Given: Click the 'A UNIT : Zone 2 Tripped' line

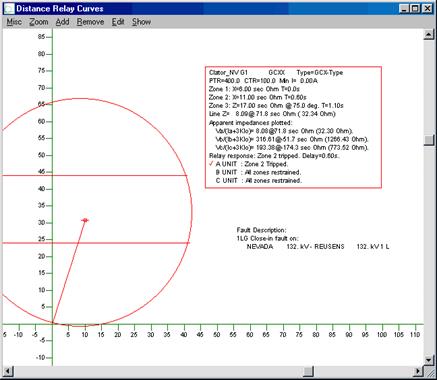Looking at the screenshot, I should (x=252, y=164).
